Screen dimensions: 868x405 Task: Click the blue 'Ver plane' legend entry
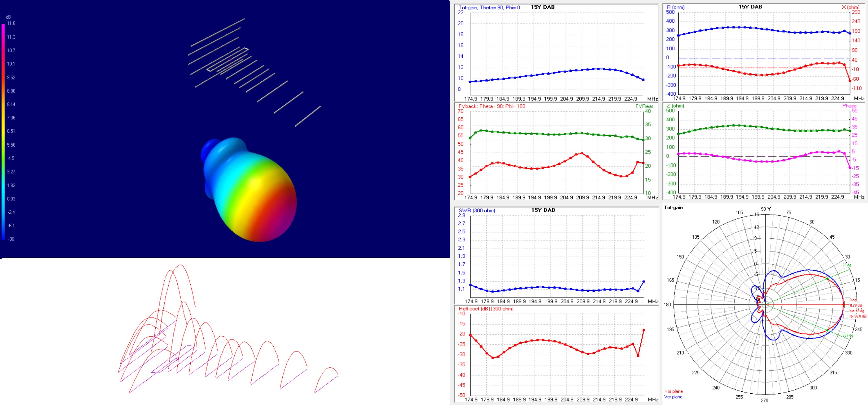coord(673,397)
